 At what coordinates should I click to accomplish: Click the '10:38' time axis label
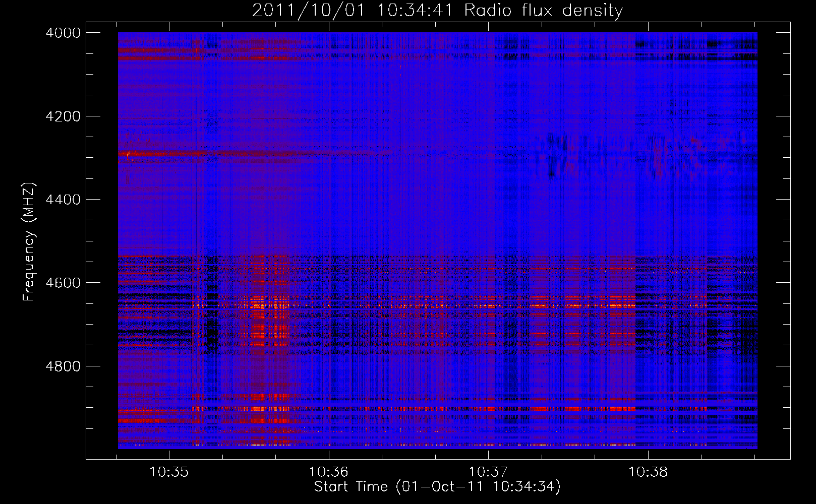click(648, 472)
